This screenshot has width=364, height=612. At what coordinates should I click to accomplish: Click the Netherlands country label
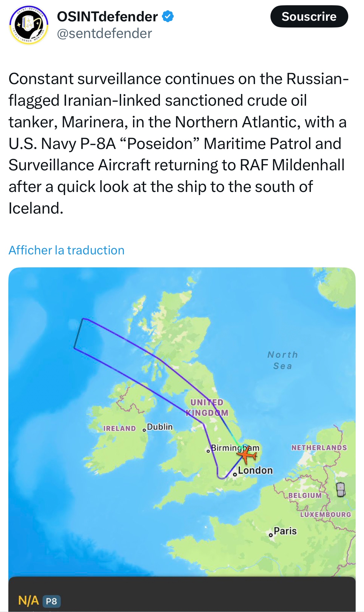point(319,448)
